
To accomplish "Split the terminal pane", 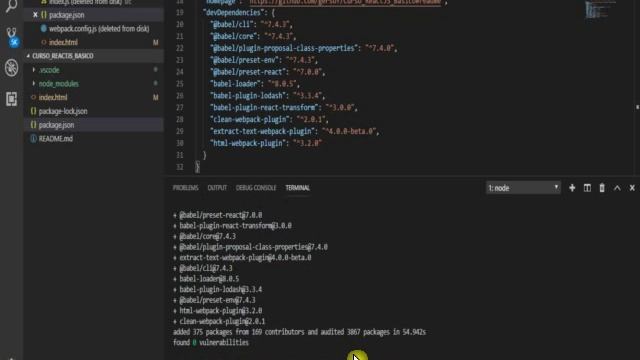I will tap(587, 188).
